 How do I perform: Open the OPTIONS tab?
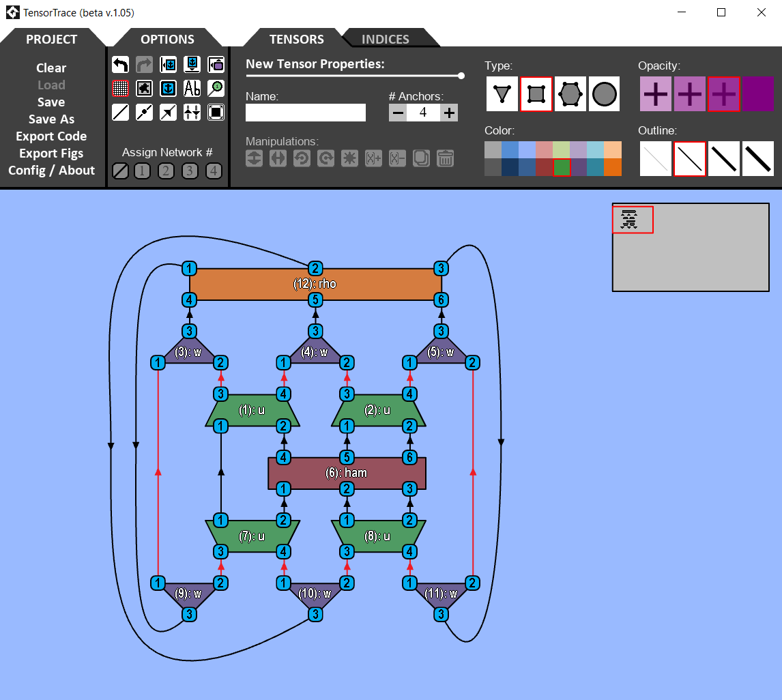167,39
